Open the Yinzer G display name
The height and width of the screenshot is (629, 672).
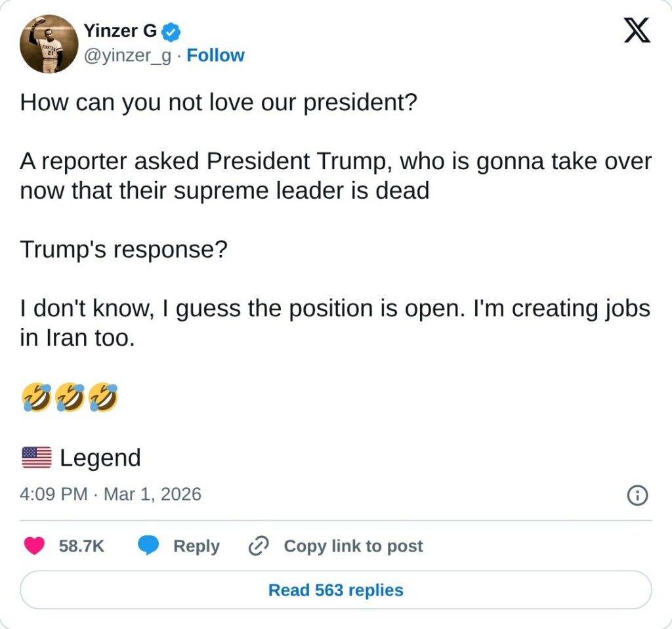120,30
